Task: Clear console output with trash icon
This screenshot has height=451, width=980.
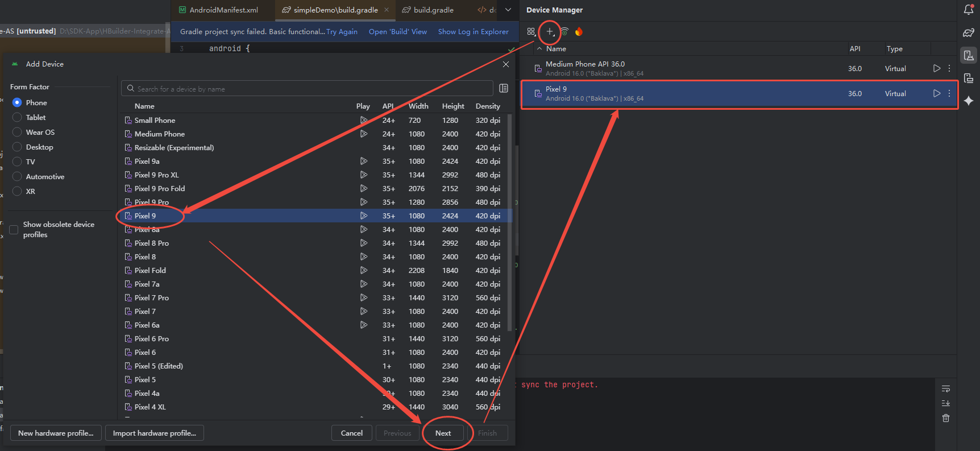Action: [946, 418]
